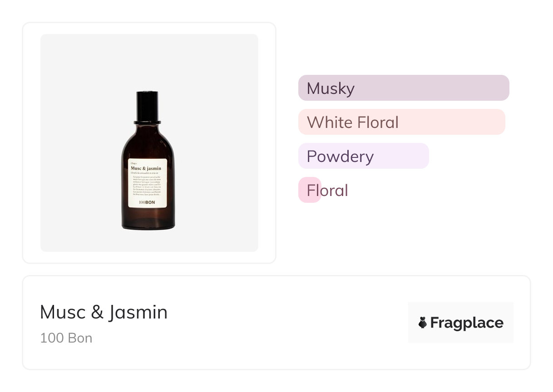Click the Fragplace flower logo icon
Screen dimensions: 553x392
coord(423,323)
